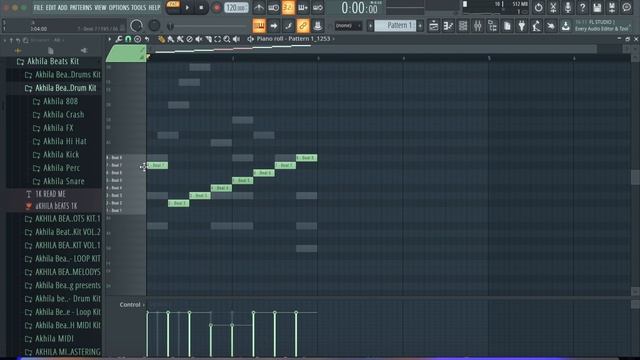This screenshot has height=360, width=640.
Task: Open the OPTIONS menu
Action: click(119, 7)
